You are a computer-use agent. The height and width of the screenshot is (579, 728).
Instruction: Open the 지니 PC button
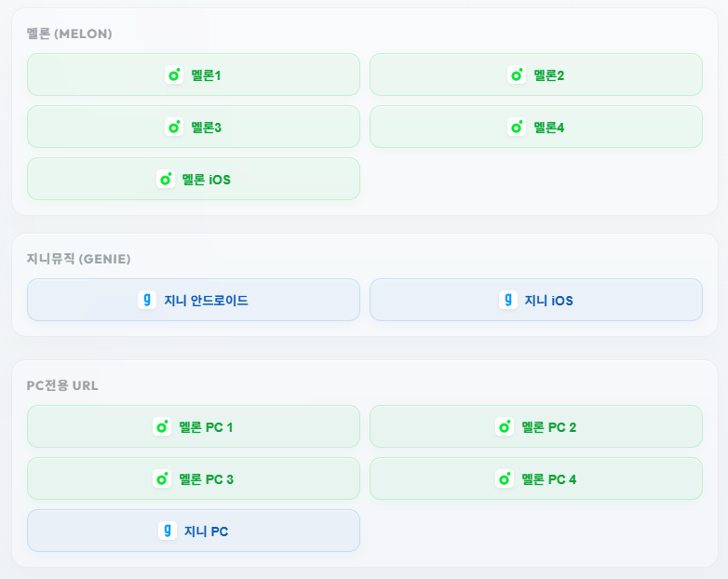pyautogui.click(x=193, y=531)
